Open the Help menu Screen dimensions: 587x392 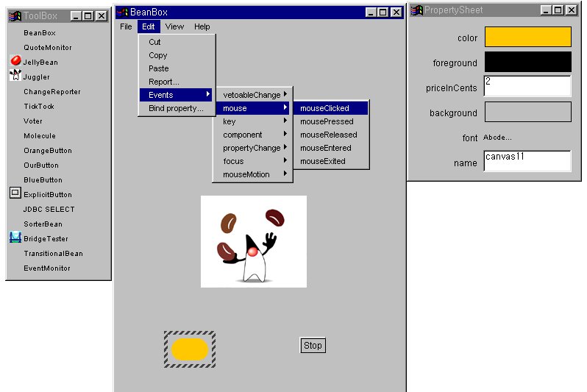(x=202, y=26)
